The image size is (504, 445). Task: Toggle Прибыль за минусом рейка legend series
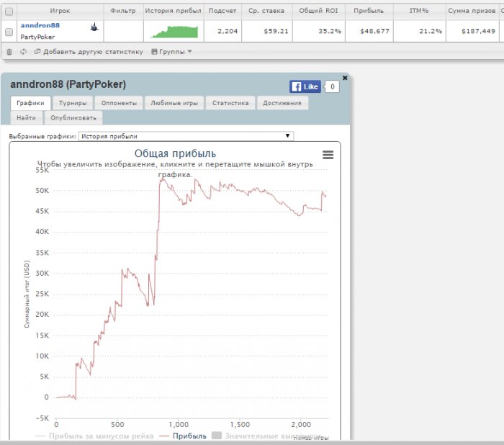[x=94, y=436]
